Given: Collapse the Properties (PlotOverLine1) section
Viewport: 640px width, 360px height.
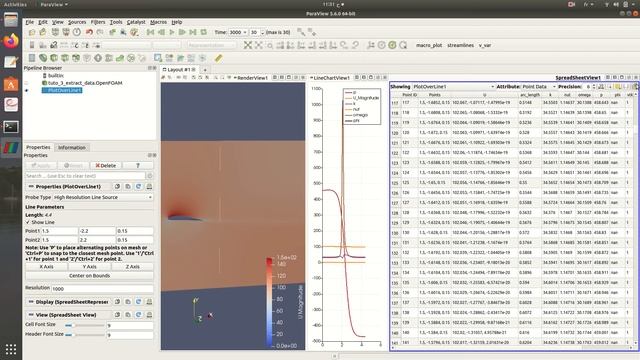Looking at the screenshot, I should coord(31,187).
